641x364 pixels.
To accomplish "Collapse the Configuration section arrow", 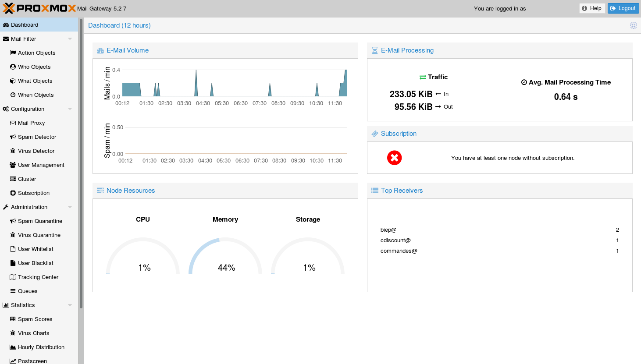I will click(x=70, y=109).
